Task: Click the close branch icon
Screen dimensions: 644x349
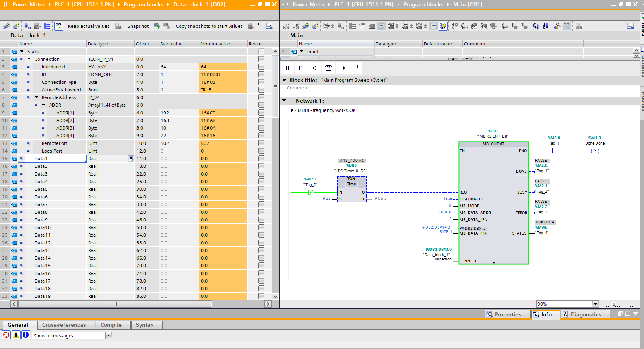Action: pos(355,68)
